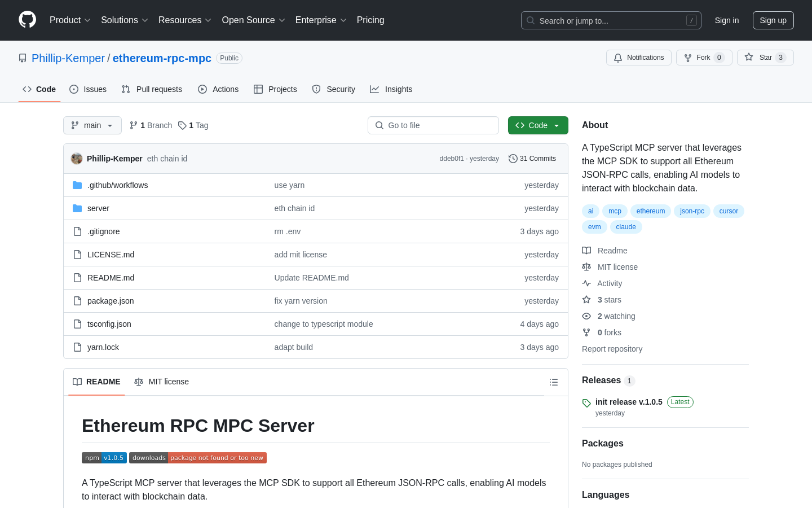812x508 pixels.
Task: View the 31 Commits history
Action: (x=532, y=159)
